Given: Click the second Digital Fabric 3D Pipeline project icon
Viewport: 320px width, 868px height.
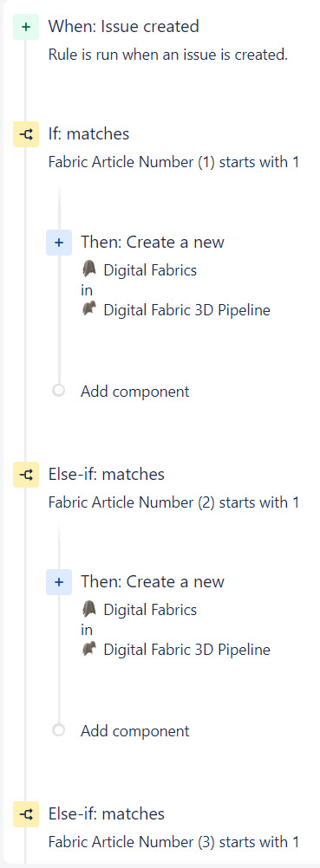Looking at the screenshot, I should 88,650.
